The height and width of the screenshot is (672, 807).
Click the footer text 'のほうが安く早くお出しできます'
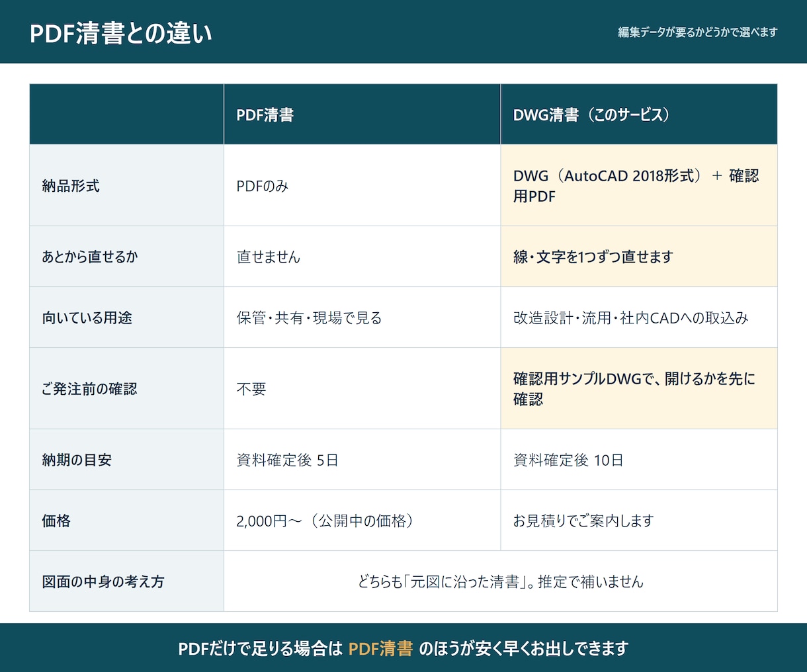tap(523, 648)
